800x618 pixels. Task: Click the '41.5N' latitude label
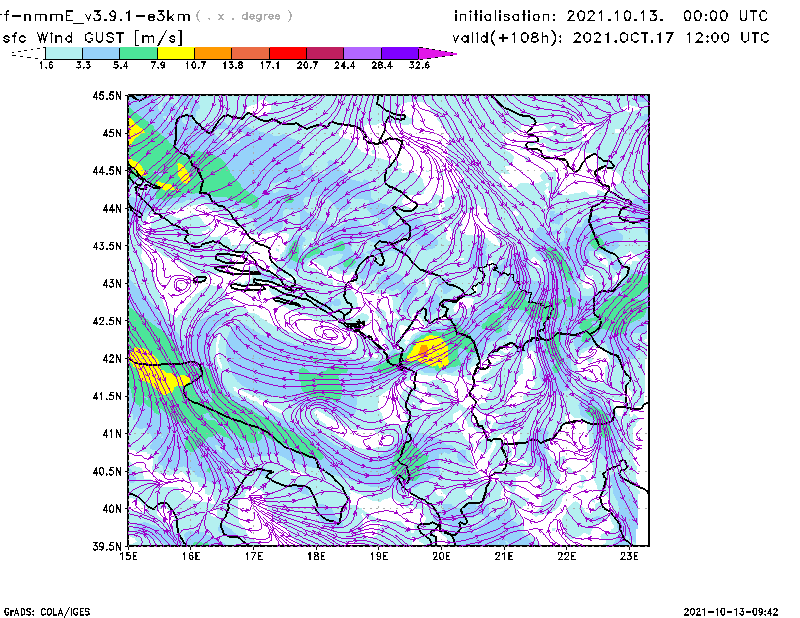107,396
